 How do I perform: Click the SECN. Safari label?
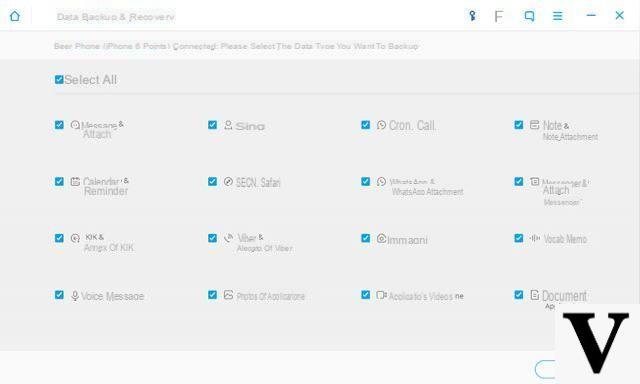[258, 182]
